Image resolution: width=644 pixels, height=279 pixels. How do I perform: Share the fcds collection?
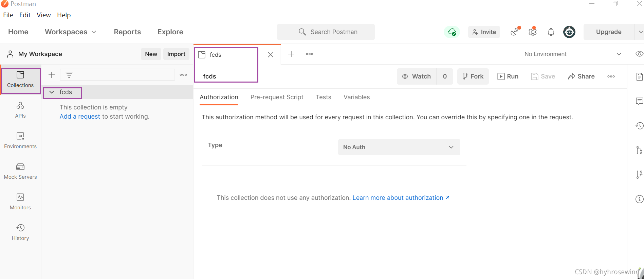[x=581, y=76]
